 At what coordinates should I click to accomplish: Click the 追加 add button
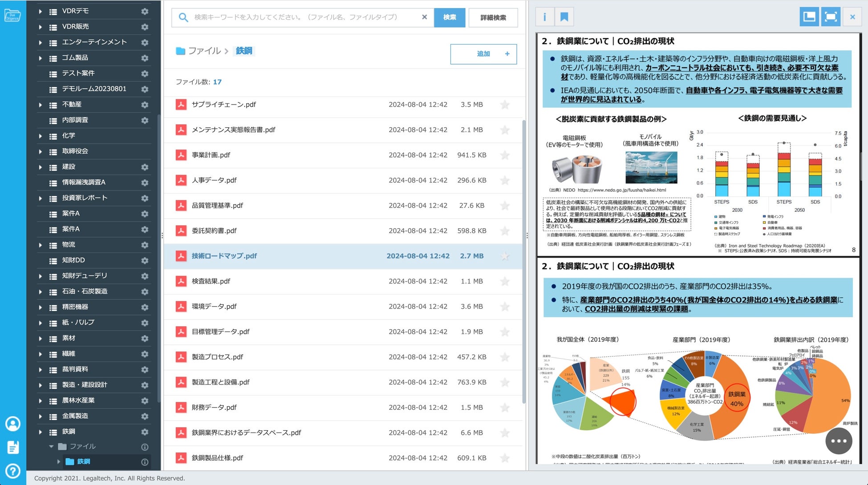coord(483,54)
